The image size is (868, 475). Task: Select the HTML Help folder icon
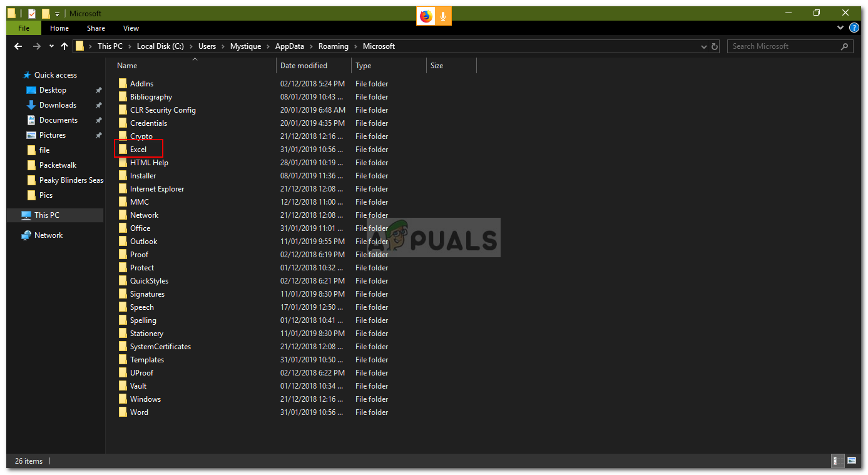[123, 163]
